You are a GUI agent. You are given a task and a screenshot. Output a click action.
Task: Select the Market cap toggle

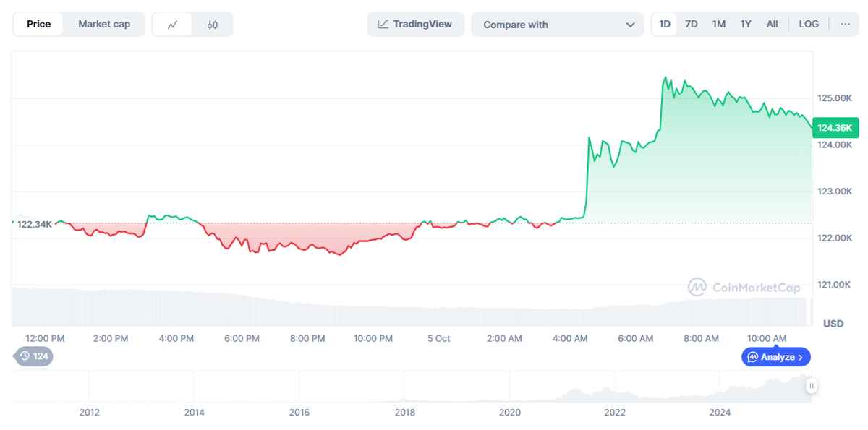click(x=104, y=24)
